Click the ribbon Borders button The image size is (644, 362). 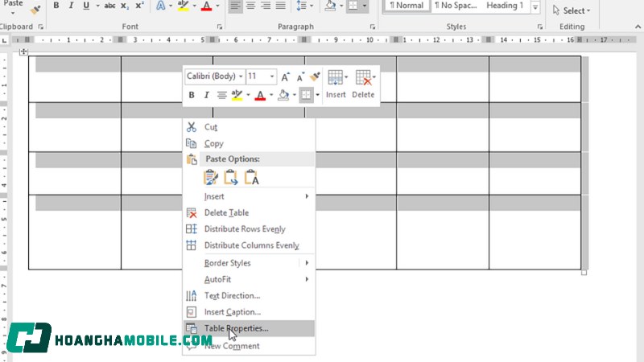tap(353, 6)
